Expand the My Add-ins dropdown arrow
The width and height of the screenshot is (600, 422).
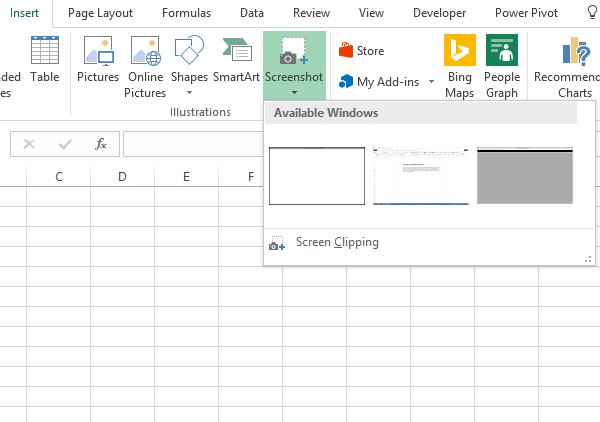[431, 82]
